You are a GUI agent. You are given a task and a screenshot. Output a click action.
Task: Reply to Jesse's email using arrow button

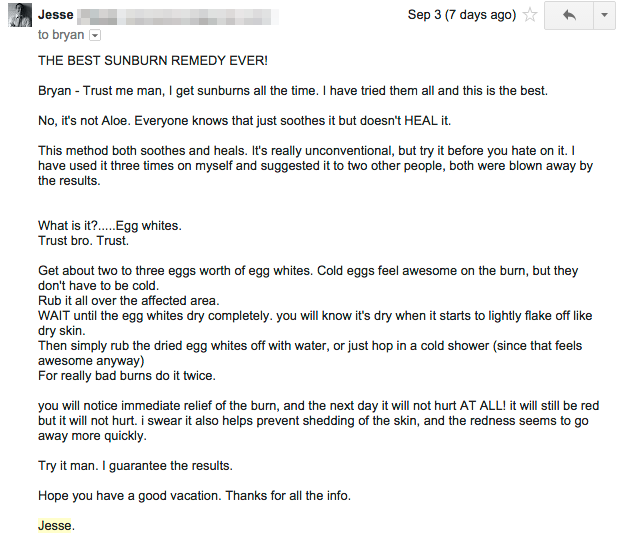pos(569,15)
